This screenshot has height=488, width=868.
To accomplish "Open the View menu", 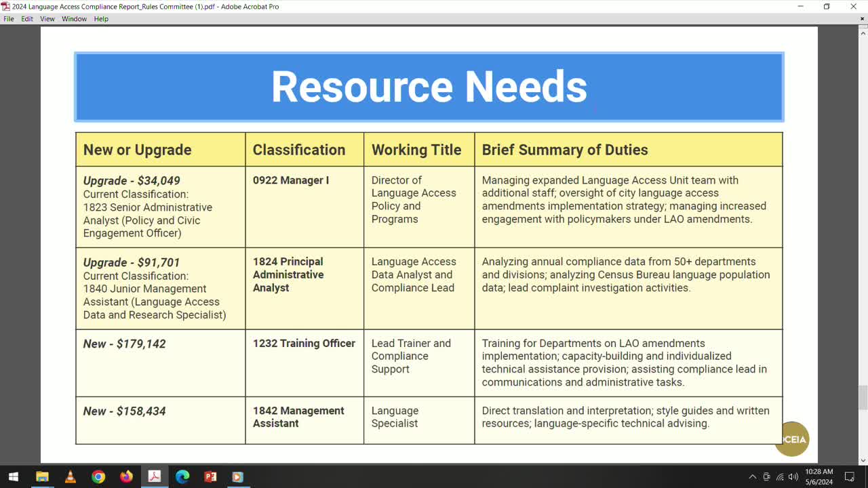I will point(47,19).
